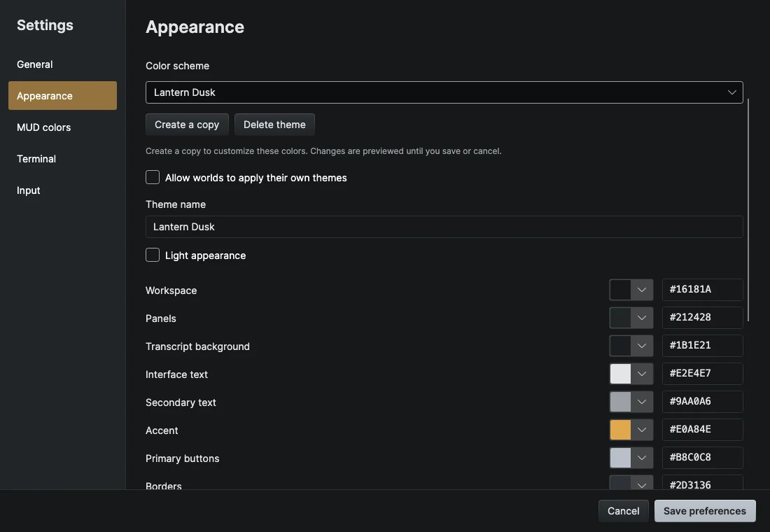Edit the Accent hex value #E0A84E
Viewport: 770px width, 532px height.
tap(702, 430)
